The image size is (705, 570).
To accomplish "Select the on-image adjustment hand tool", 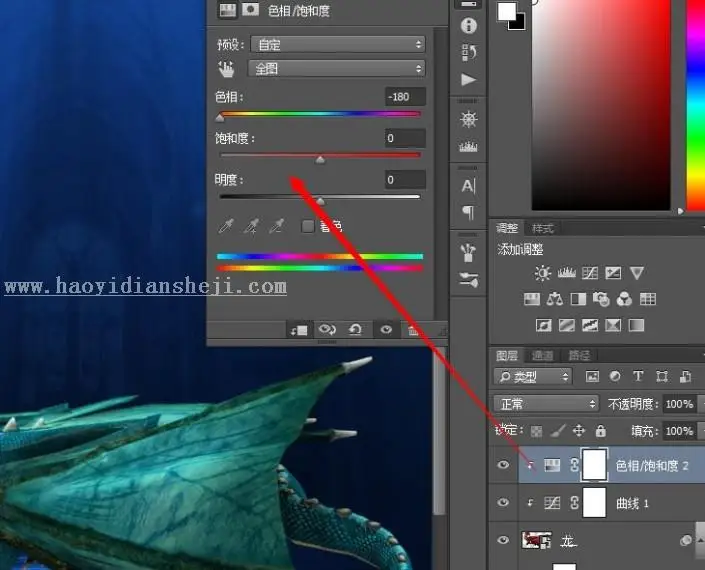I will coord(226,69).
